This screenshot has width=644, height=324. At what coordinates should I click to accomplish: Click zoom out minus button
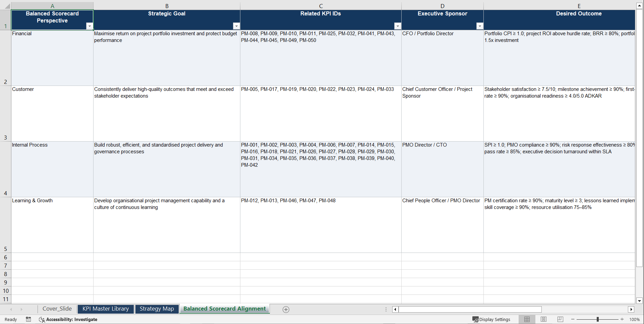[573, 319]
